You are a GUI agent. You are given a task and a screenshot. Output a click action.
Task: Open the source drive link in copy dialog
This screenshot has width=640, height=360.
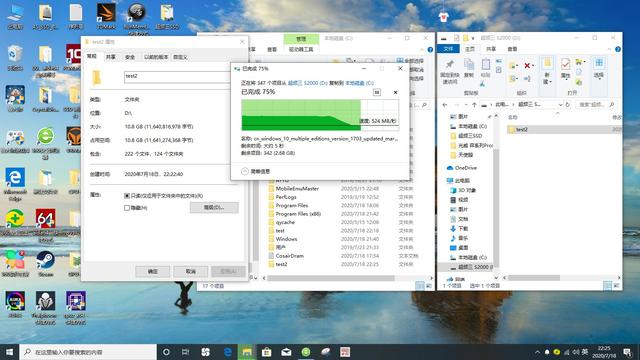tap(308, 83)
